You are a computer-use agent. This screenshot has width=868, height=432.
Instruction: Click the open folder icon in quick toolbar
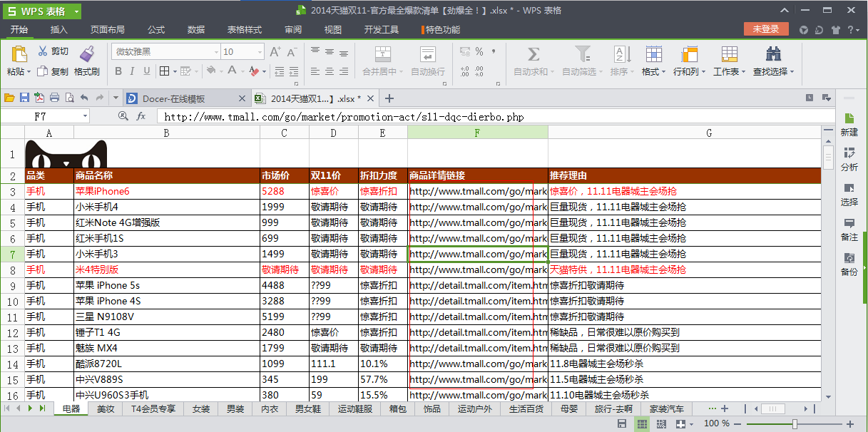point(9,98)
